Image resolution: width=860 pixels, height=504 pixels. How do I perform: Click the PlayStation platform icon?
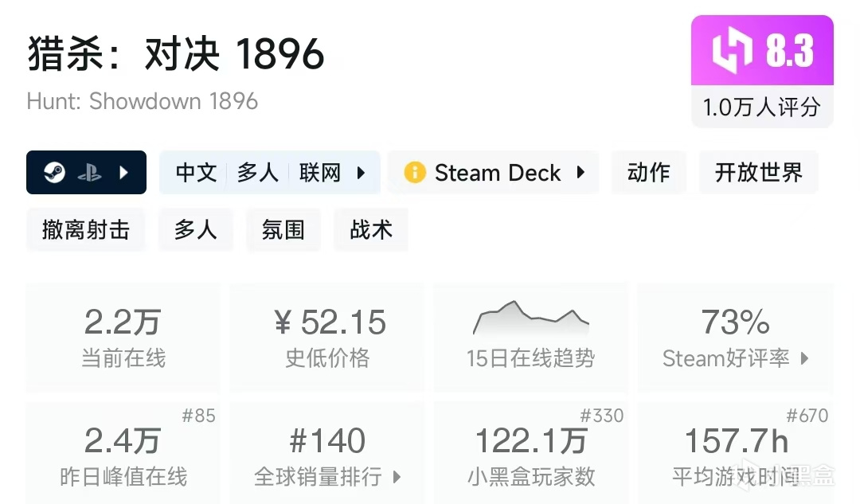tap(89, 173)
